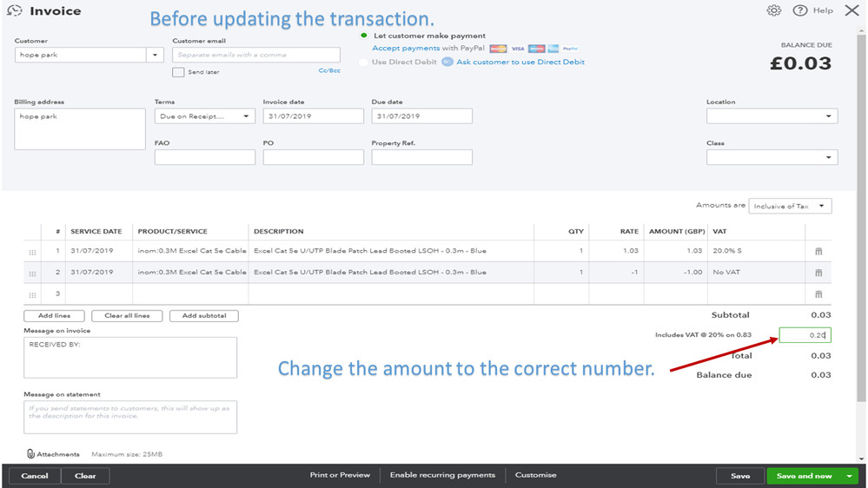Viewport: 868px width, 488px height.
Task: Open the settings gear icon
Action: 773,10
